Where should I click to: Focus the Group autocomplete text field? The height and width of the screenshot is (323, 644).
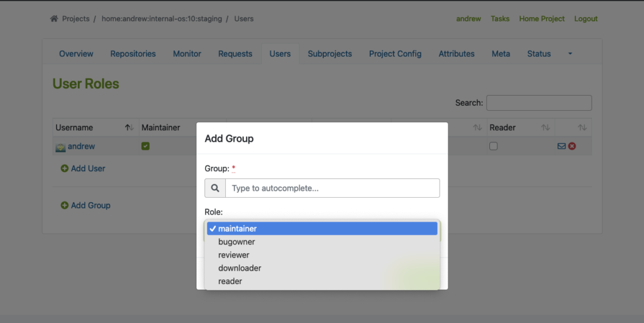click(x=332, y=188)
